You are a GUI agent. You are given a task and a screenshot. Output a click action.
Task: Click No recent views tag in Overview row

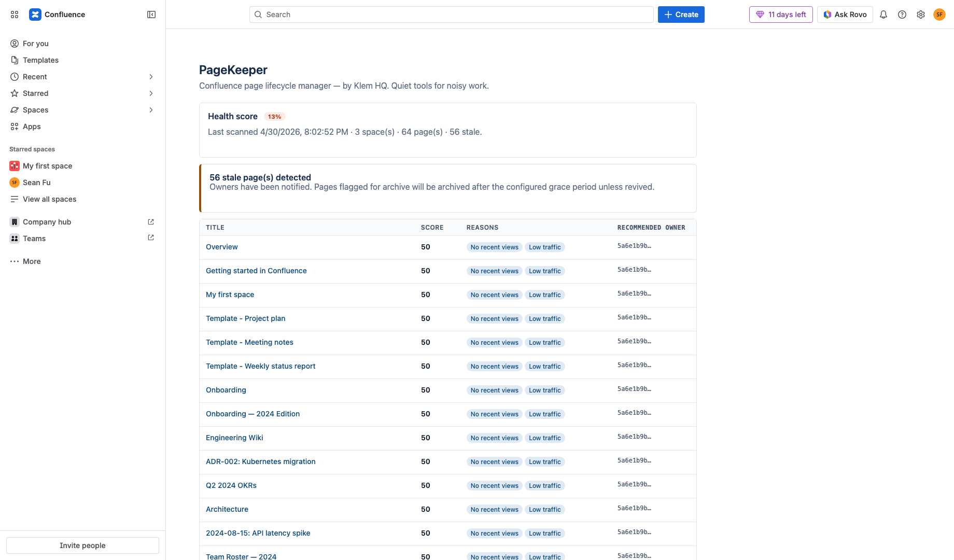(495, 247)
